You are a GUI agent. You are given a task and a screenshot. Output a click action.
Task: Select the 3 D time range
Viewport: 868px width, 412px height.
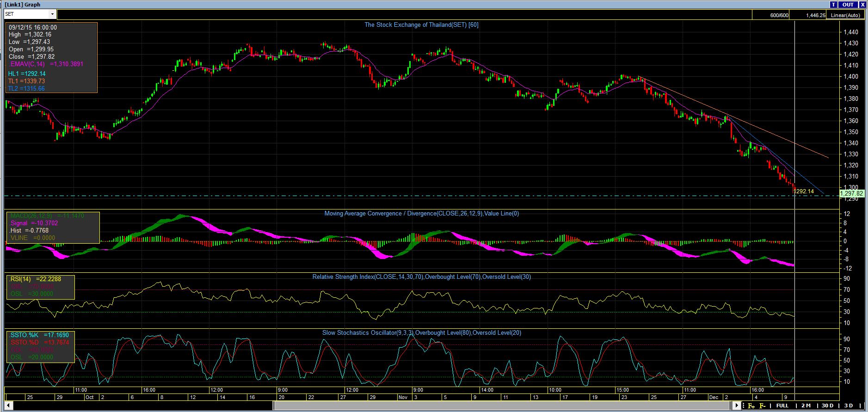pos(848,406)
